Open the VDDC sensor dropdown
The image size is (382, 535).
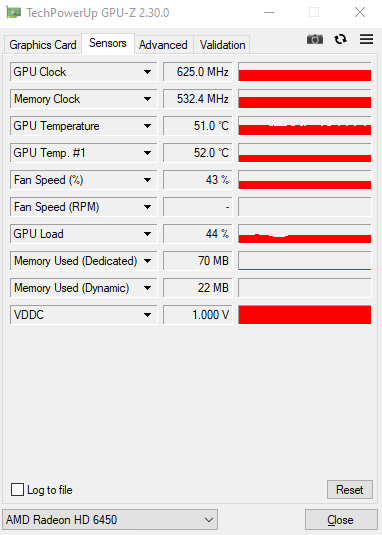(x=147, y=315)
